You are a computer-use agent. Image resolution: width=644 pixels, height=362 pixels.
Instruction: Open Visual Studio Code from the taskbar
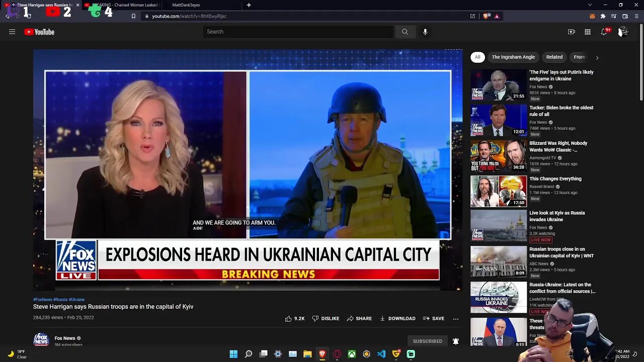[381, 354]
